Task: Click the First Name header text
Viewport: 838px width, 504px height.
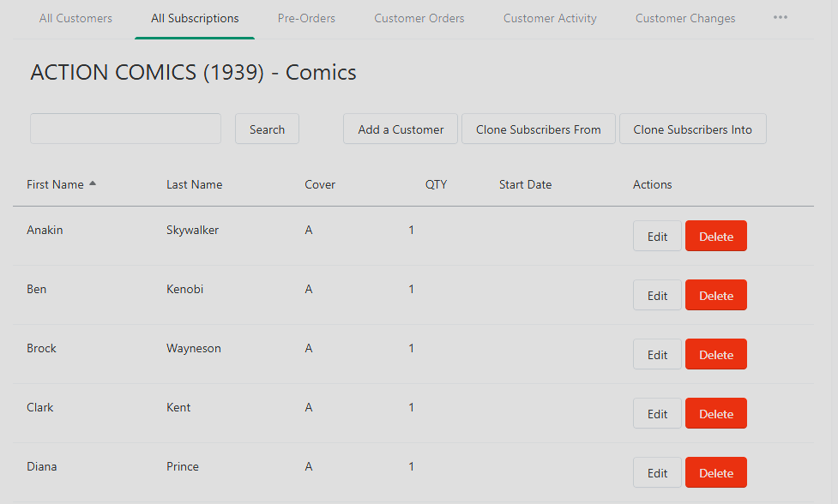Action: 55,185
